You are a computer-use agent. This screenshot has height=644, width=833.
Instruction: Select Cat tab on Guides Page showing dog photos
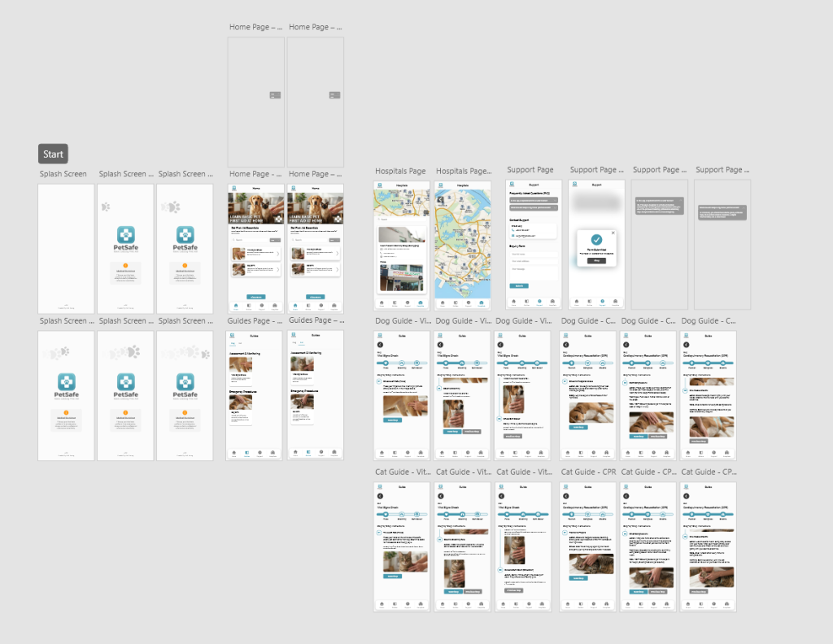coord(240,343)
